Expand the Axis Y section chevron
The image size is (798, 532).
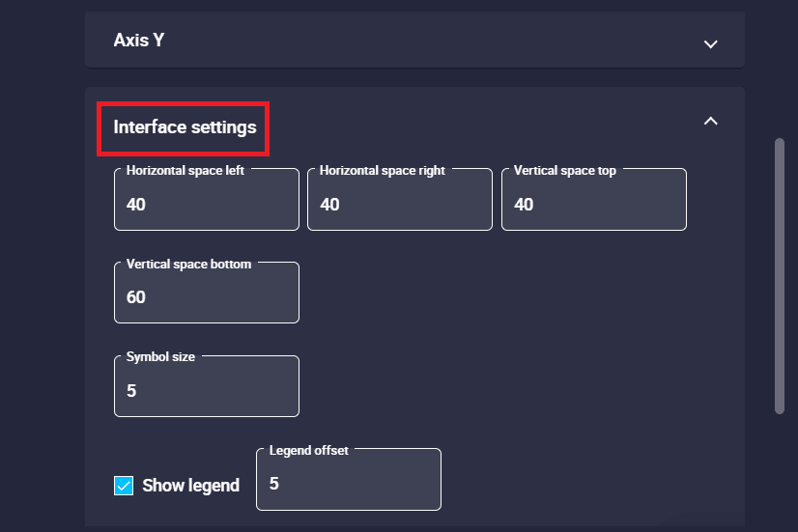point(711,43)
